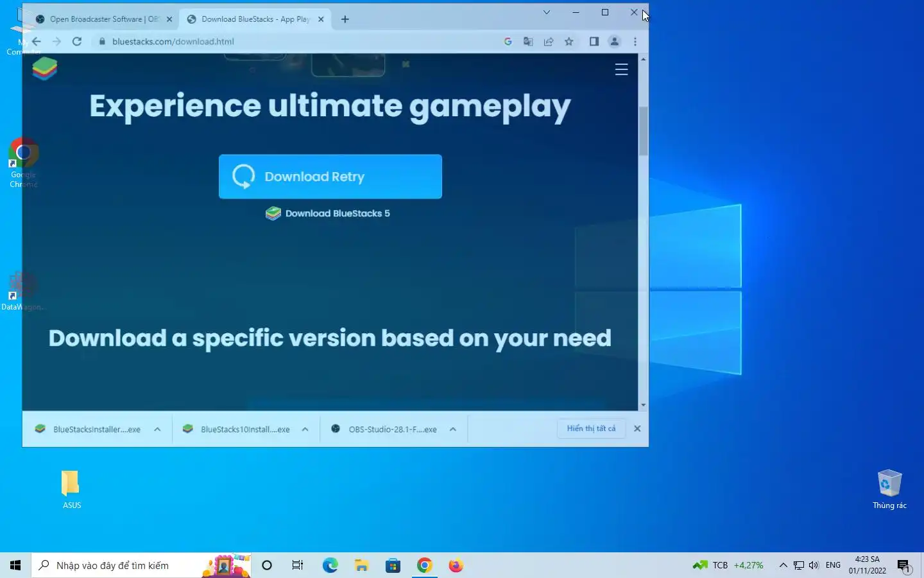Image resolution: width=924 pixels, height=578 pixels.
Task: Click the BlueStacks logo on the page
Action: [x=45, y=68]
